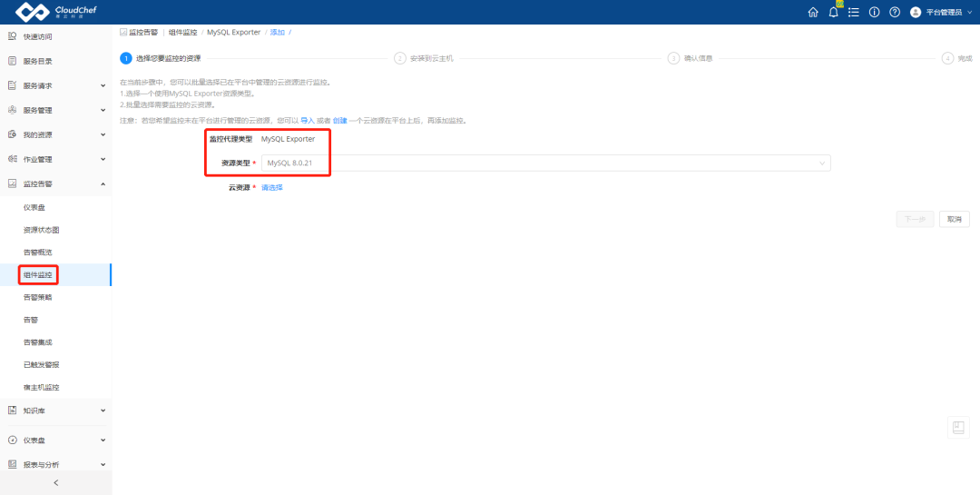Open the task list icon in header
Image resolution: width=980 pixels, height=495 pixels.
click(x=854, y=12)
